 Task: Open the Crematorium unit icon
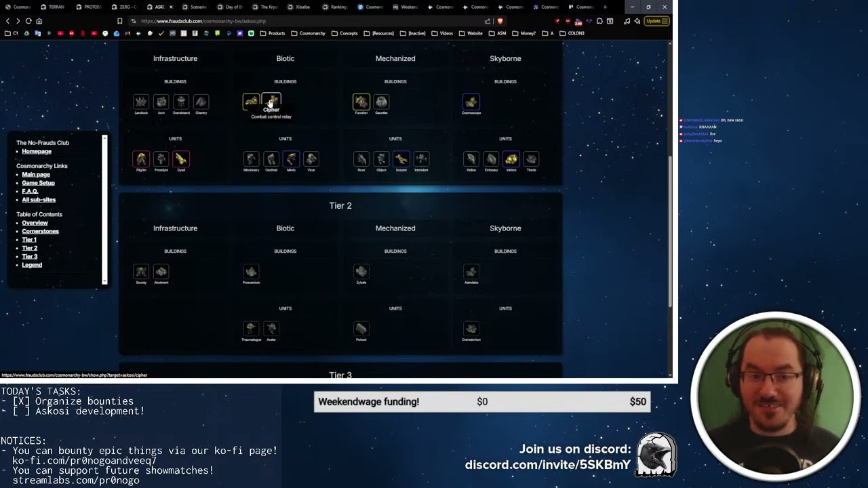click(x=471, y=329)
